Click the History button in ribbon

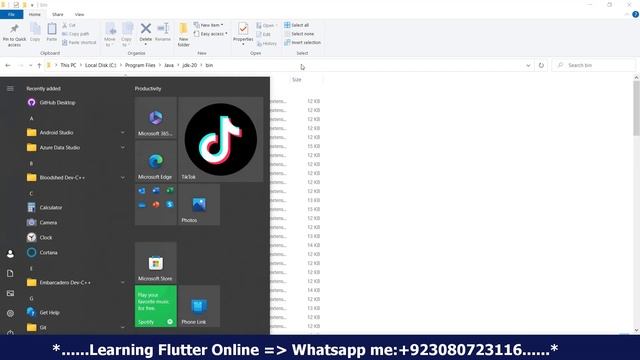(267, 43)
